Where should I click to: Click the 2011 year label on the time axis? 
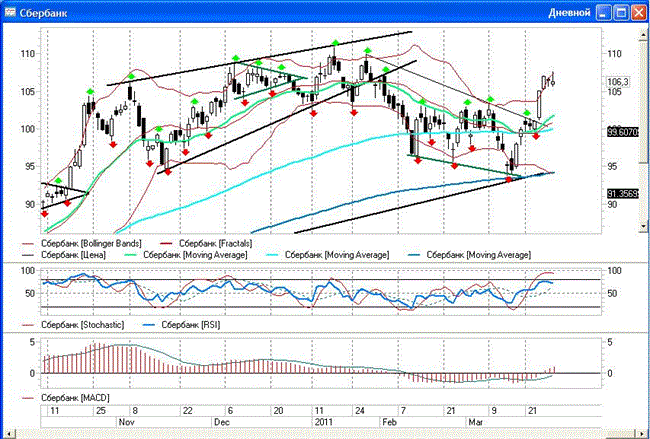pos(324,422)
